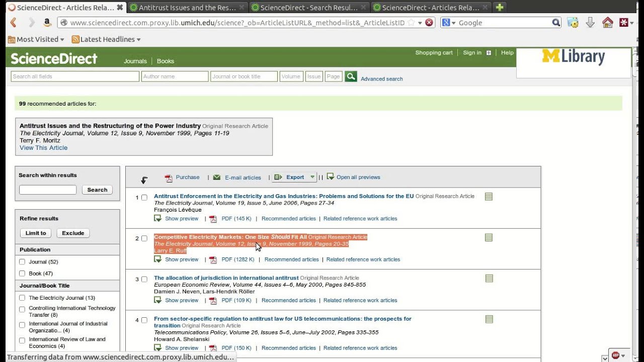Click the E-mail articles envelope icon
Image resolution: width=644 pixels, height=362 pixels.
point(217,177)
